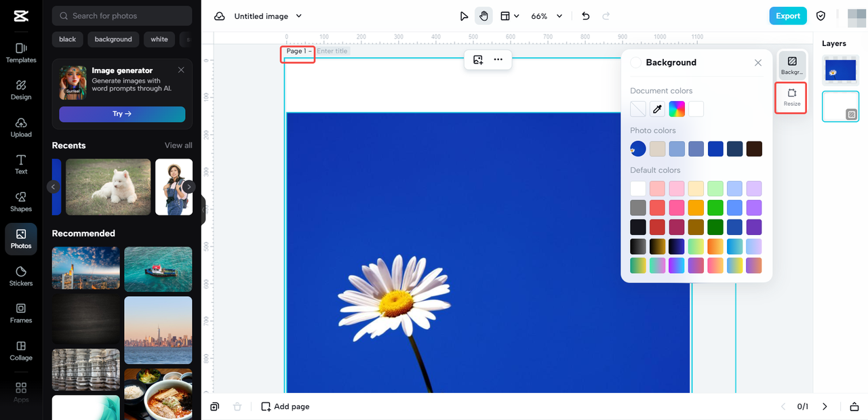Screen dimensions: 868x420
Task: Open the Text panel
Action: click(21, 165)
